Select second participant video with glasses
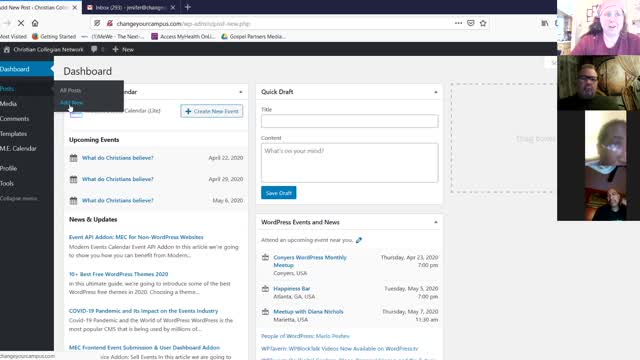Image resolution: width=640 pixels, height=360 pixels. pyautogui.click(x=598, y=83)
